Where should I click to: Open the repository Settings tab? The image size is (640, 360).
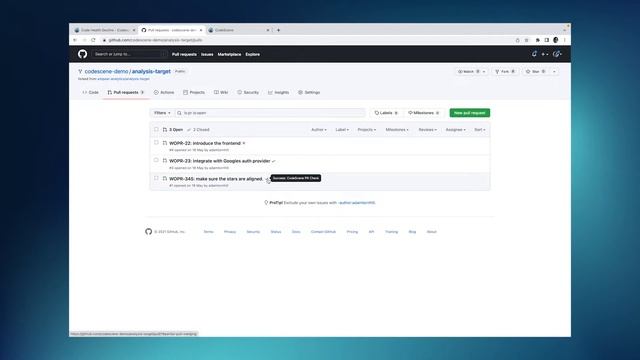tap(309, 93)
